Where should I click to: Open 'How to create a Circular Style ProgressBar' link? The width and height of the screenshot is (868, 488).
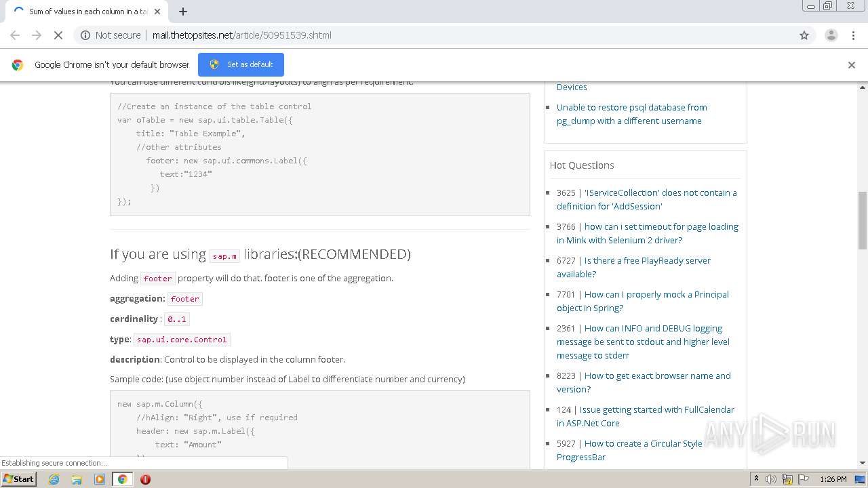tap(629, 450)
